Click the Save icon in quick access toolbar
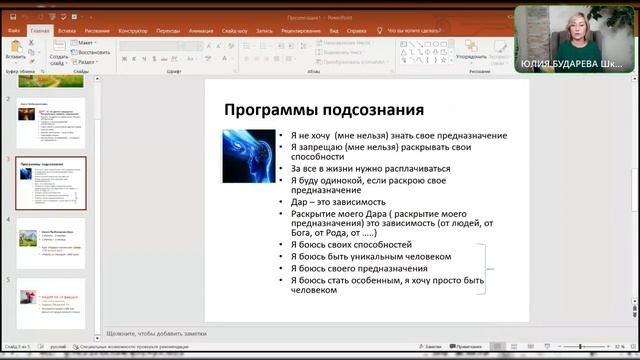The image size is (640, 360). pos(13,17)
